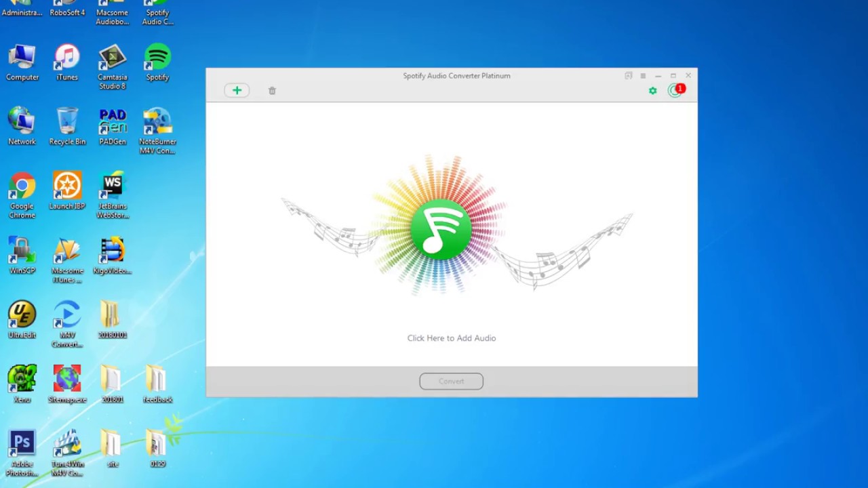This screenshot has height=488, width=868.
Task: Select the M4V Converter desktop icon
Action: tap(67, 324)
